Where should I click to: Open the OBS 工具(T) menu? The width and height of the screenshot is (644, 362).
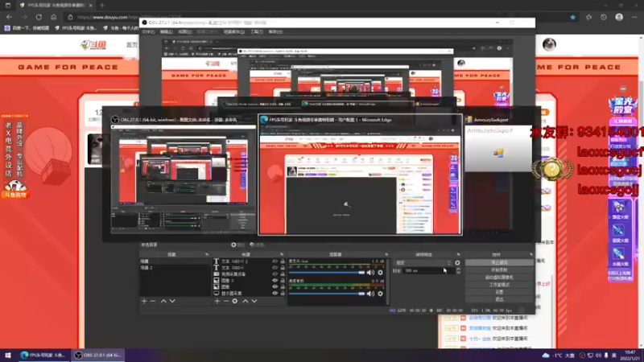[x=257, y=32]
